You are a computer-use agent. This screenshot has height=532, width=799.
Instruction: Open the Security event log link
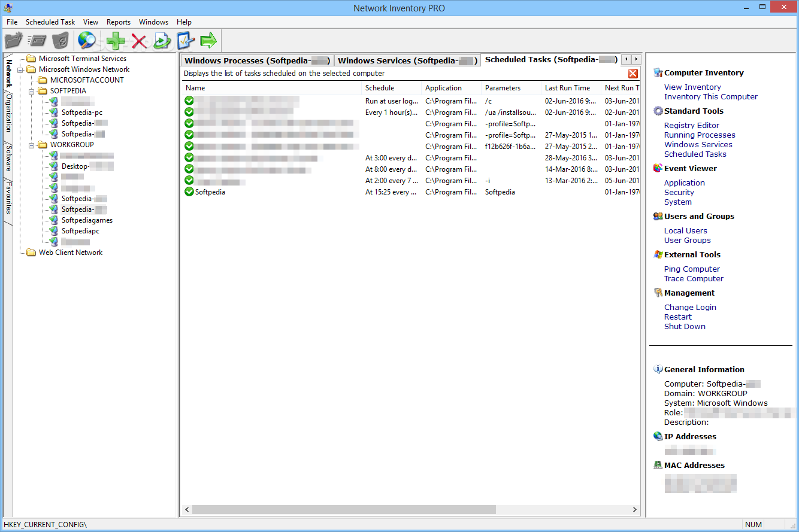tap(679, 192)
